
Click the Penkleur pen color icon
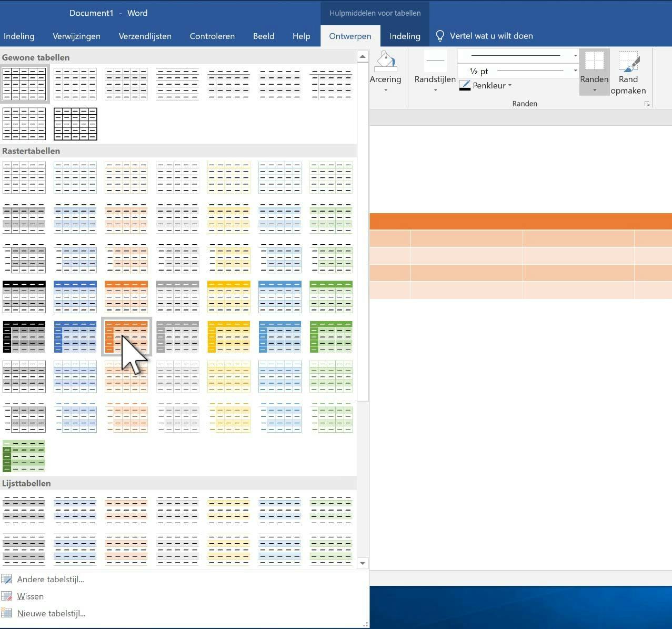pos(465,85)
